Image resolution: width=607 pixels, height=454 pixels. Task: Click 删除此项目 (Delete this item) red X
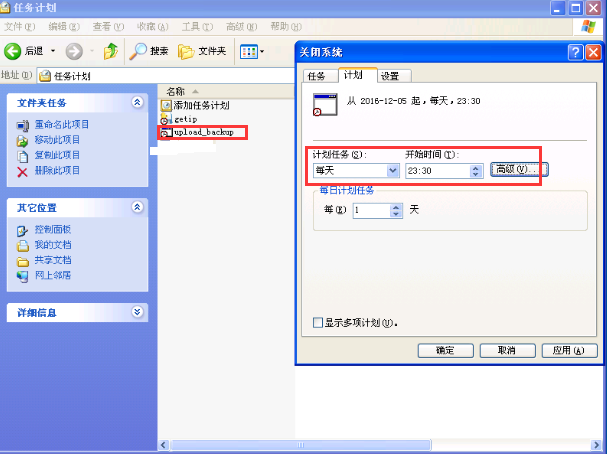pos(22,171)
